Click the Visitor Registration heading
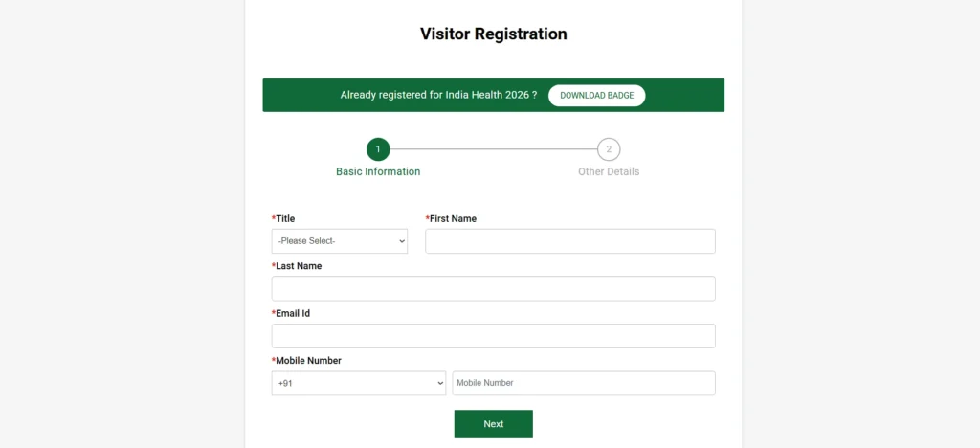This screenshot has height=448, width=980. tap(493, 34)
